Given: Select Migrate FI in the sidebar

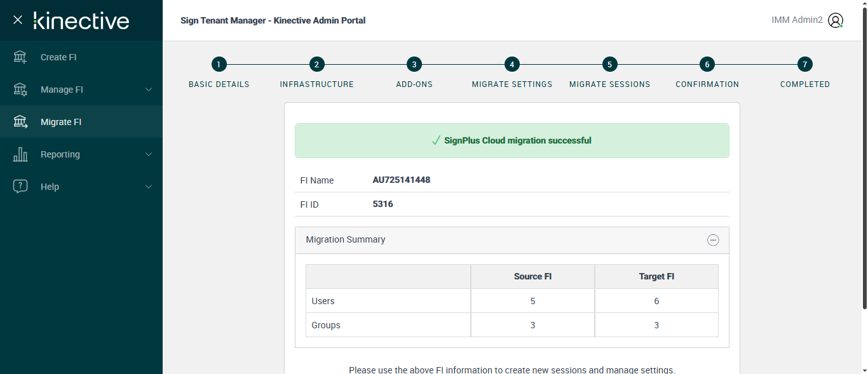Looking at the screenshot, I should pos(61,122).
